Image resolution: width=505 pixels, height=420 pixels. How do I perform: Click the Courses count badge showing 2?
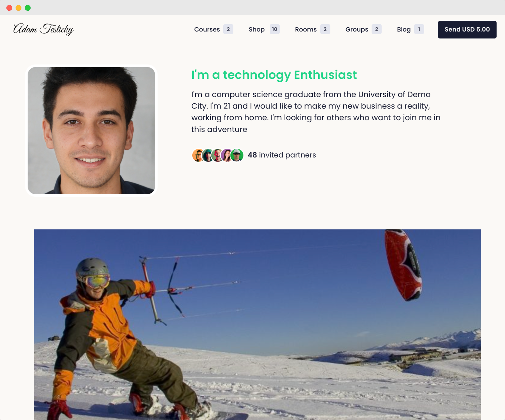click(x=228, y=29)
